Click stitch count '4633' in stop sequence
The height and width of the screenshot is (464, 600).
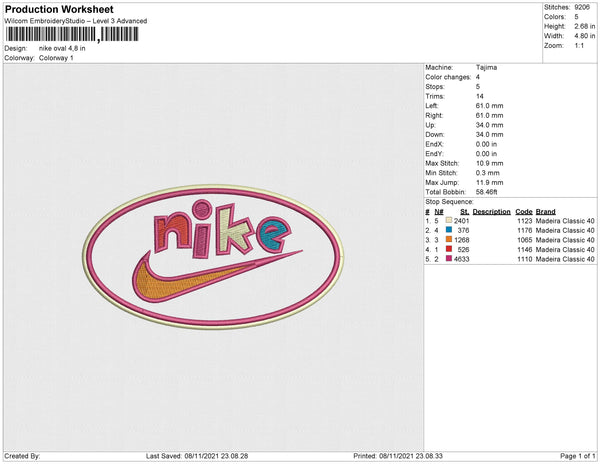[x=461, y=259]
